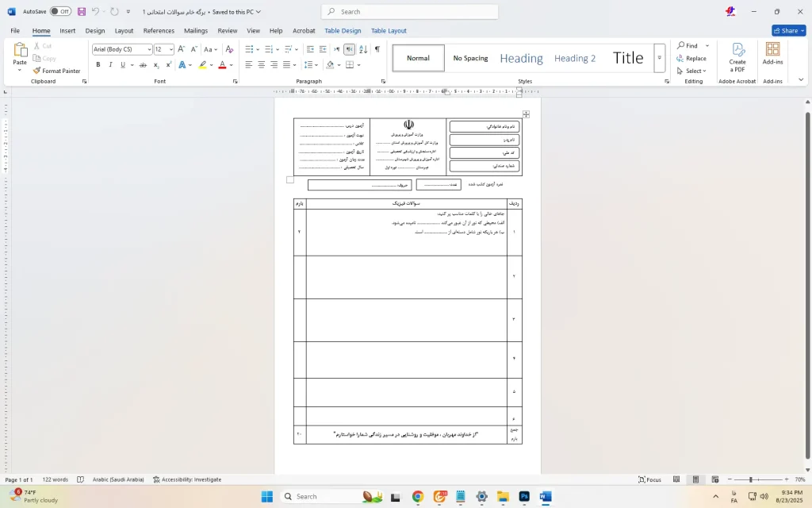The width and height of the screenshot is (812, 508).
Task: Switch to Web Layout view icon
Action: 715,479
